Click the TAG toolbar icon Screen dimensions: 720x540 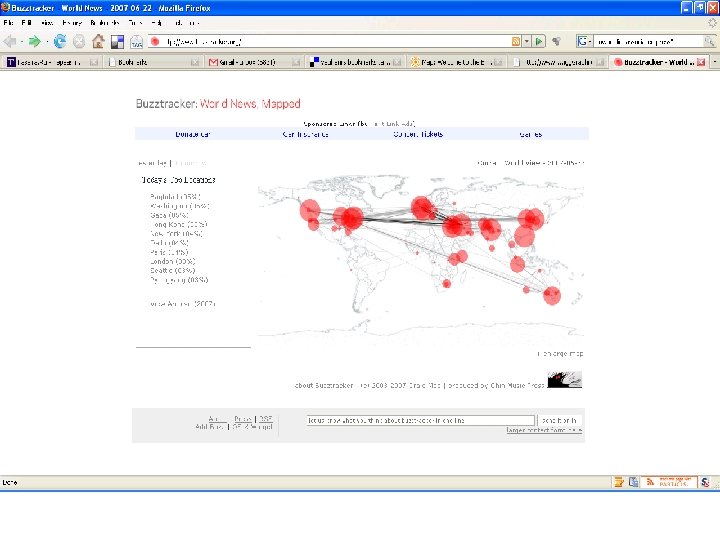click(x=136, y=42)
